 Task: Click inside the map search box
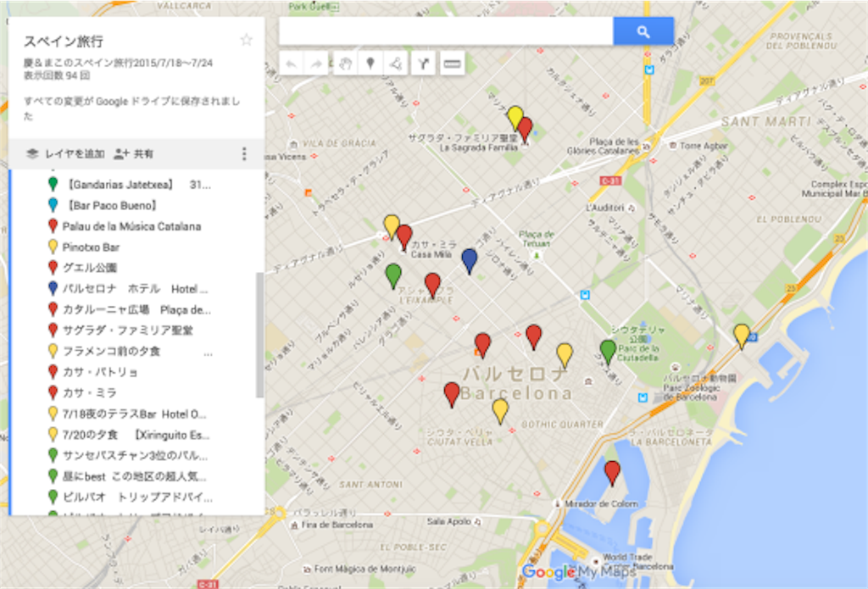(x=446, y=31)
